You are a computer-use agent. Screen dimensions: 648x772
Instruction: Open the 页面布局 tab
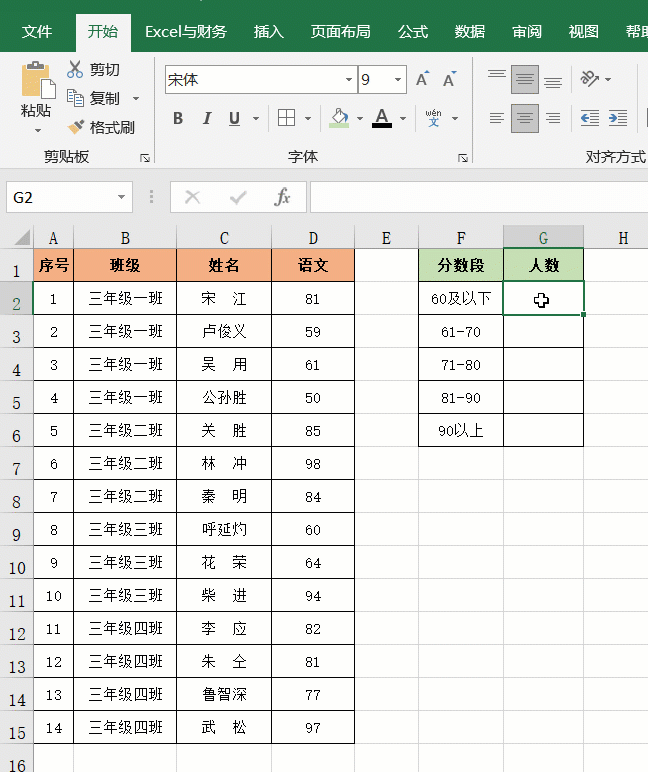point(340,32)
